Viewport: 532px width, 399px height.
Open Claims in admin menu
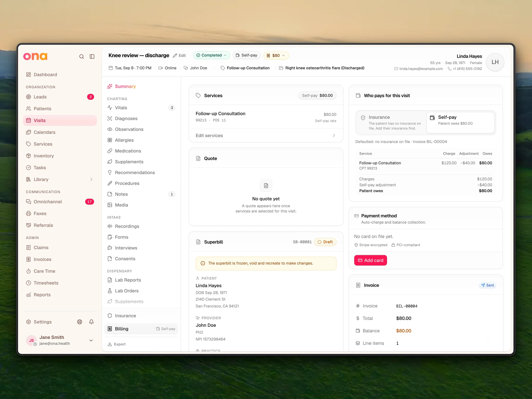60,247
